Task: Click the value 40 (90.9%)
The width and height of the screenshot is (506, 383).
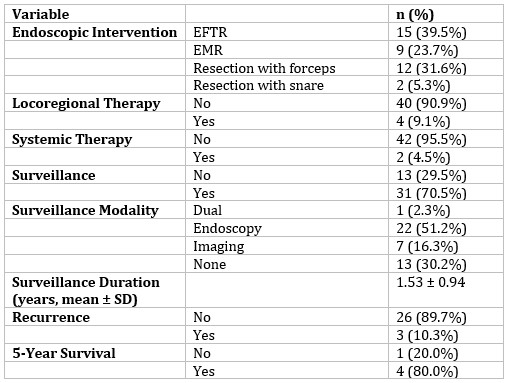Action: coord(431,104)
